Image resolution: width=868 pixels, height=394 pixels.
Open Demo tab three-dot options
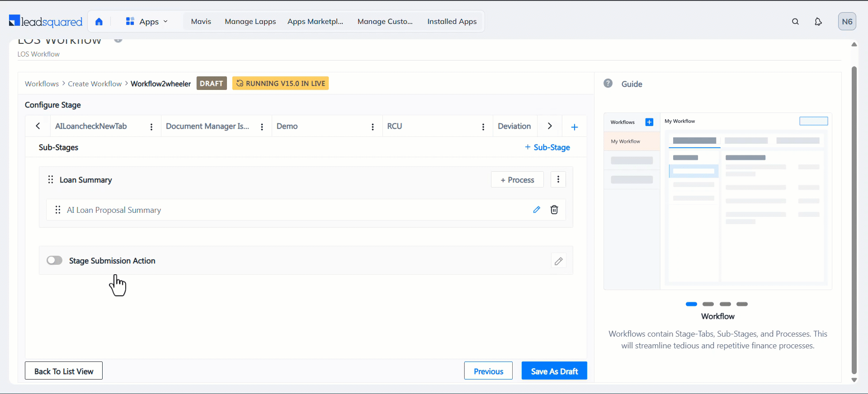(373, 127)
